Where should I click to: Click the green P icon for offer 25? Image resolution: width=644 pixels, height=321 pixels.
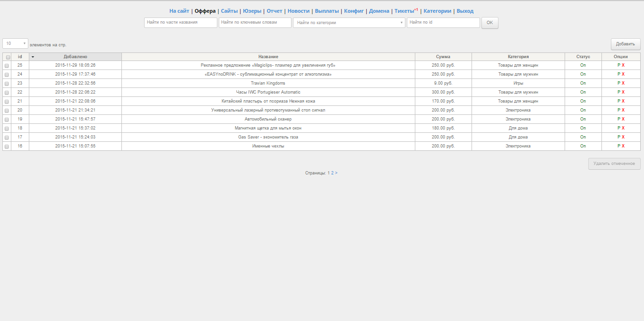[x=619, y=65]
